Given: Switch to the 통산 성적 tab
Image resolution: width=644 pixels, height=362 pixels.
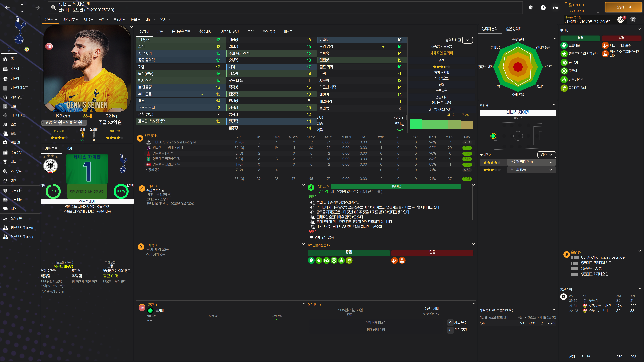Looking at the screenshot, I should [269, 31].
